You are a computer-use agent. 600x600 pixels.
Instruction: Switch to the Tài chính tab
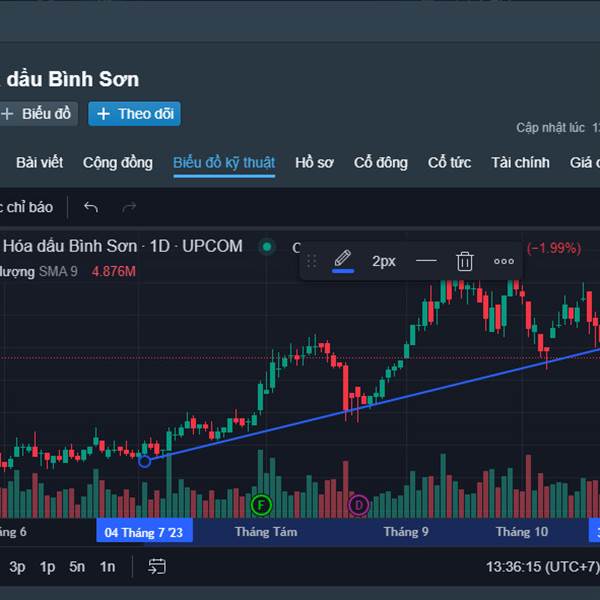point(520,163)
